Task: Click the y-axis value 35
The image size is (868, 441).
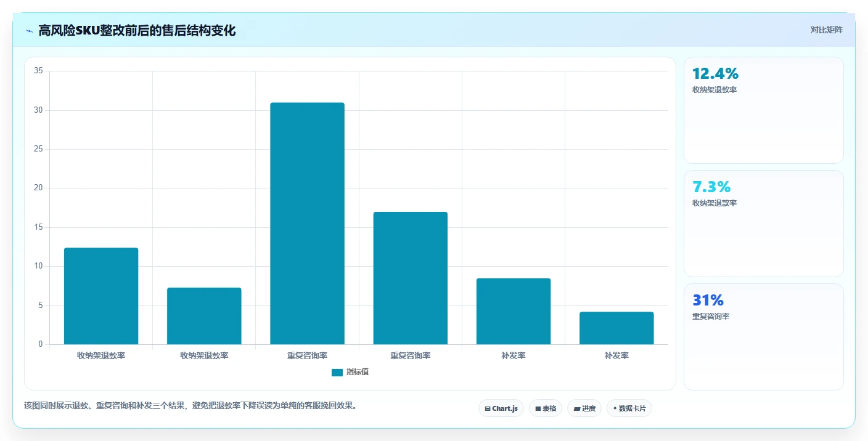Action: 38,71
